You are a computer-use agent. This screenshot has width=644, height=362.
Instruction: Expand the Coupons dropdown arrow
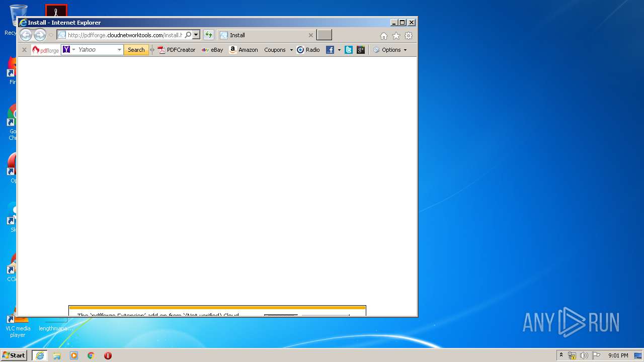[291, 50]
